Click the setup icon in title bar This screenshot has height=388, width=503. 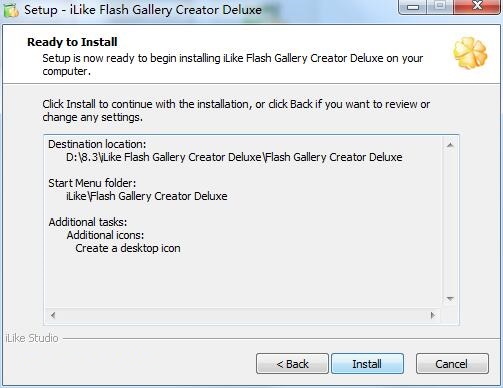(x=11, y=10)
